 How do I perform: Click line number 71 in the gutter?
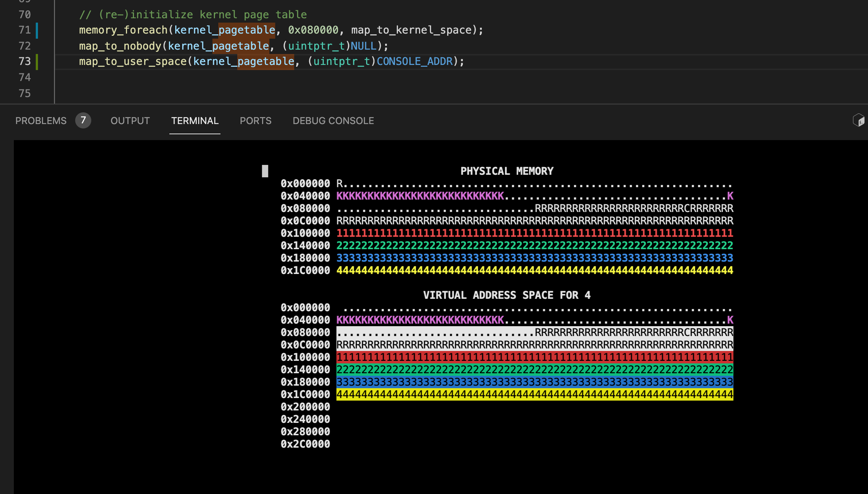pos(24,30)
